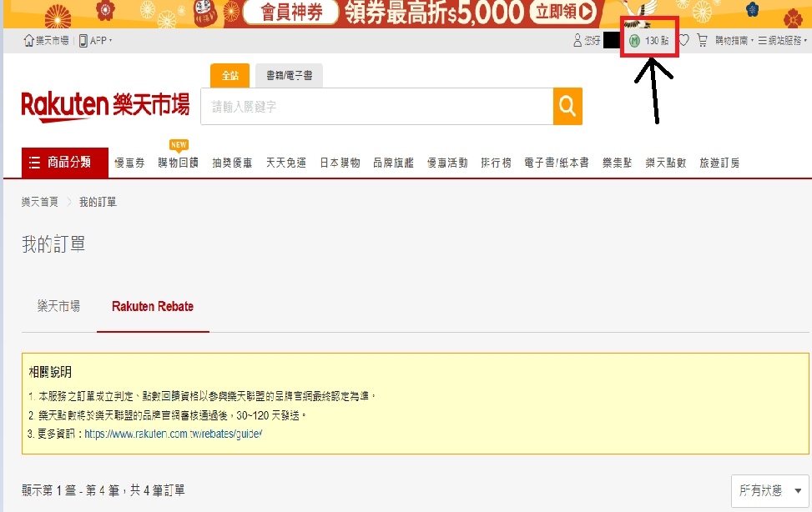This screenshot has width=812, height=512.
Task: Click the rebates guide URL link
Action: click(x=174, y=434)
